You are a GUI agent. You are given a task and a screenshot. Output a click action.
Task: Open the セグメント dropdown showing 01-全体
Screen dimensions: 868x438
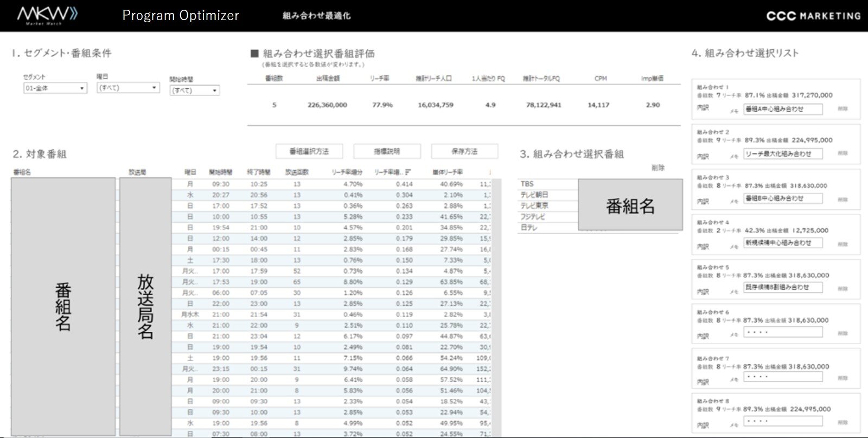point(55,88)
